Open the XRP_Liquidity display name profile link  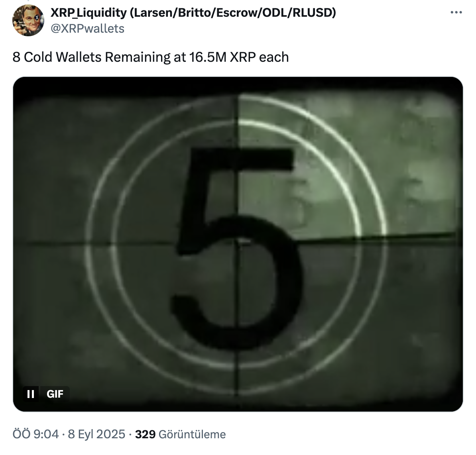coord(193,12)
